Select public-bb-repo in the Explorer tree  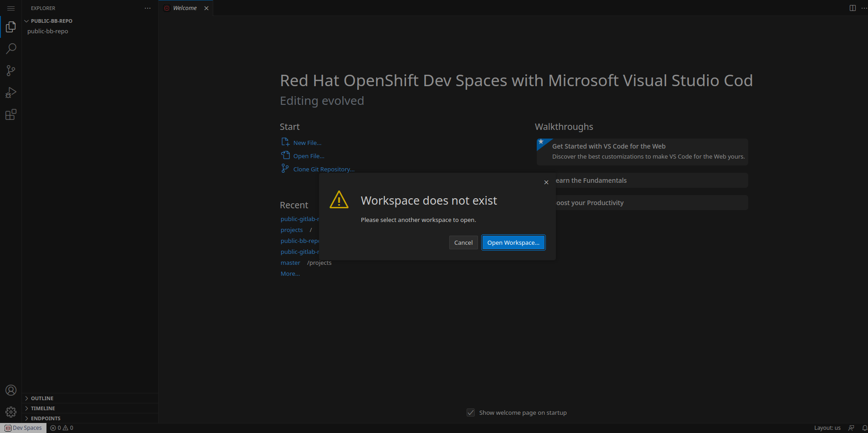coord(48,31)
